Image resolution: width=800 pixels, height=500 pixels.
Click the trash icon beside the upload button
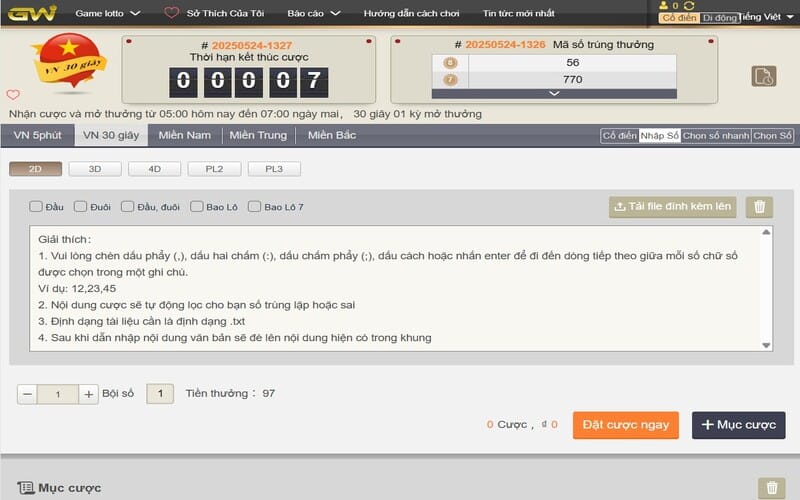point(759,207)
